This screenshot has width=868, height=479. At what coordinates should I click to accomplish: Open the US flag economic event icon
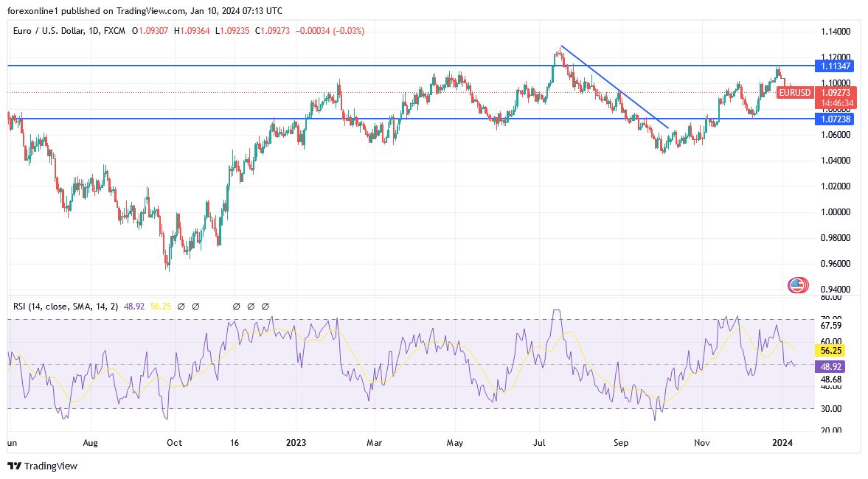coord(797,285)
